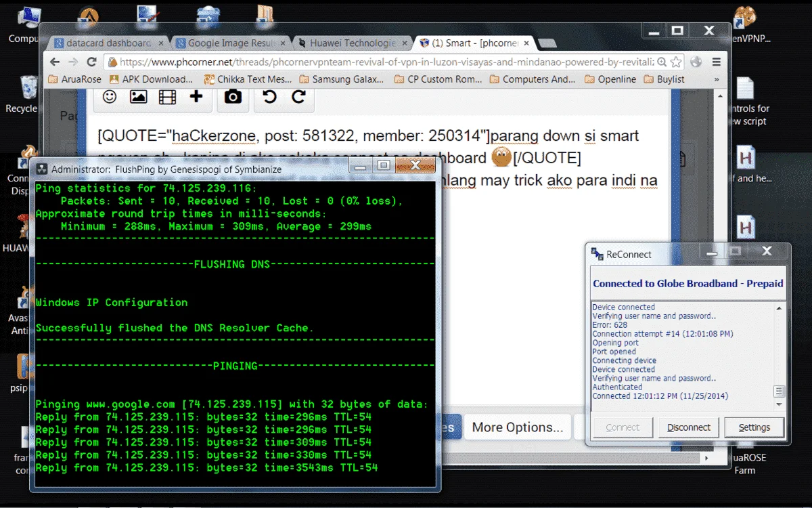Click the "Error: 628" log line
This screenshot has height=508, width=812.
pyautogui.click(x=610, y=325)
